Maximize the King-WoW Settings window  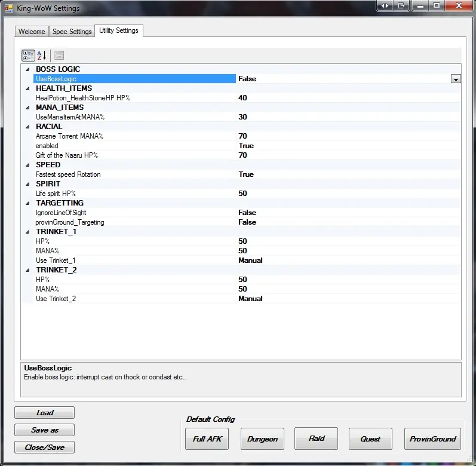click(437, 6)
